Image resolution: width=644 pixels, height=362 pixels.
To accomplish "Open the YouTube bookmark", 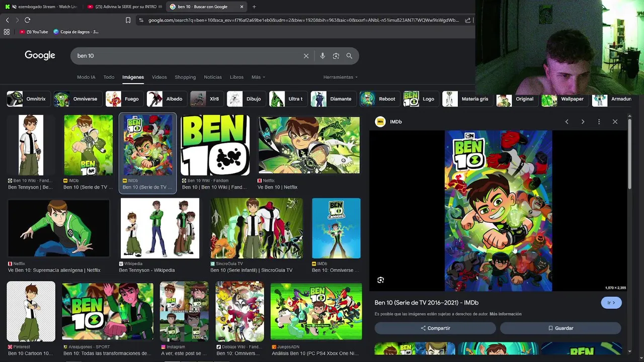I will [x=34, y=32].
